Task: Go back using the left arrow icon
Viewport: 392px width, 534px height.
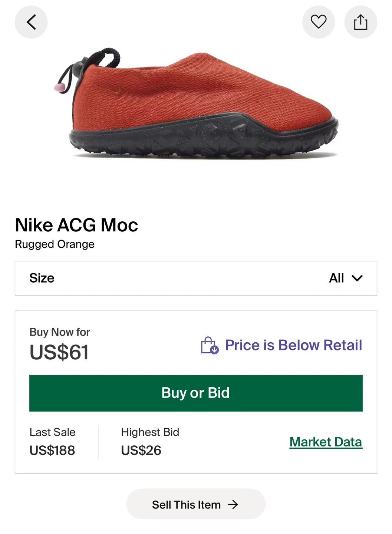Action: [31, 22]
